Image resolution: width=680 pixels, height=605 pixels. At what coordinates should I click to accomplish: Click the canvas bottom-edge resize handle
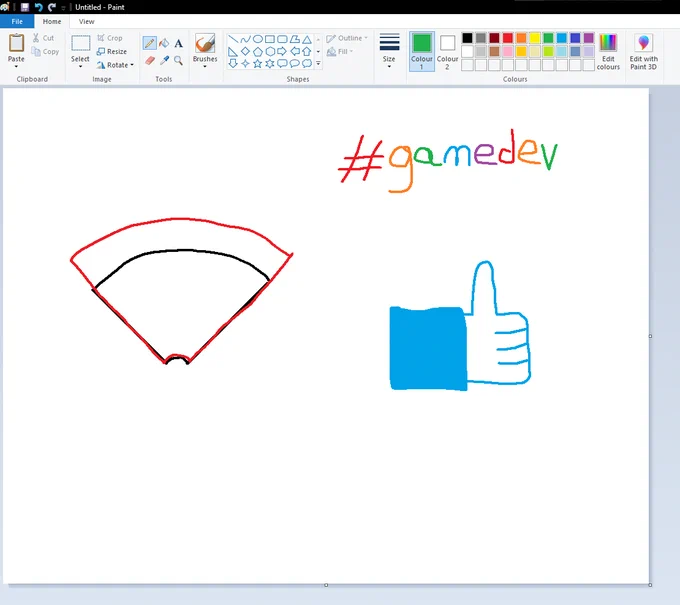[326, 585]
